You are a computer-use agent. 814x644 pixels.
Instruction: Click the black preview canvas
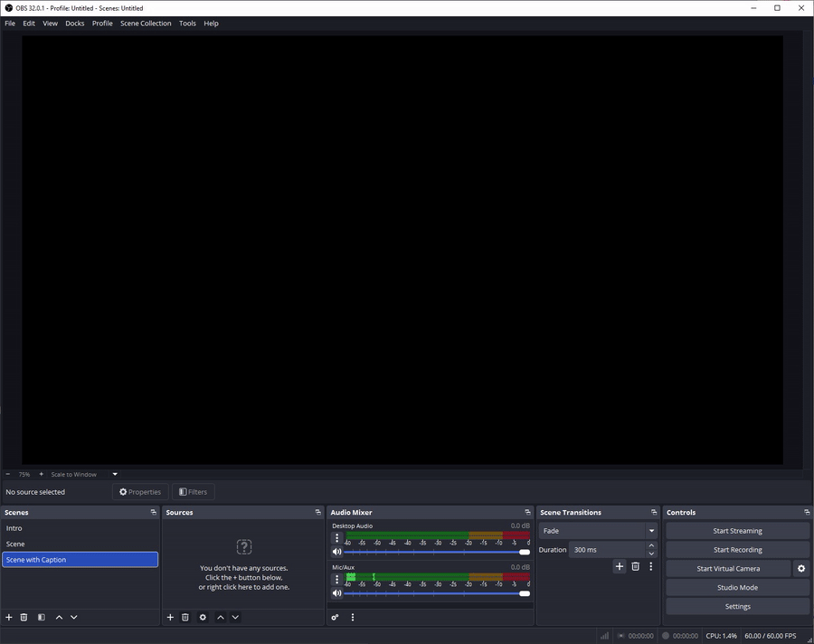(x=402, y=250)
